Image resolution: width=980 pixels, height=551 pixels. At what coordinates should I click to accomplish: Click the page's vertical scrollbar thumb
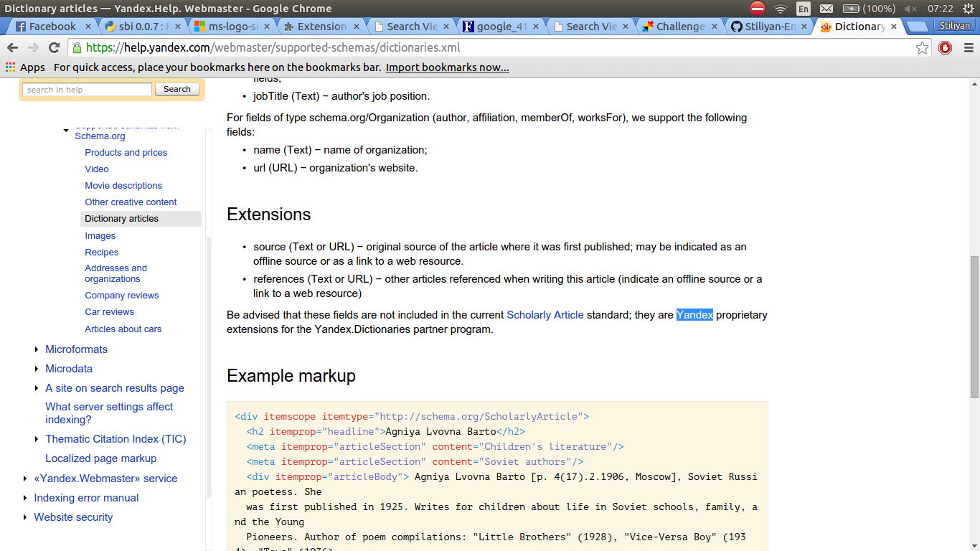click(974, 326)
